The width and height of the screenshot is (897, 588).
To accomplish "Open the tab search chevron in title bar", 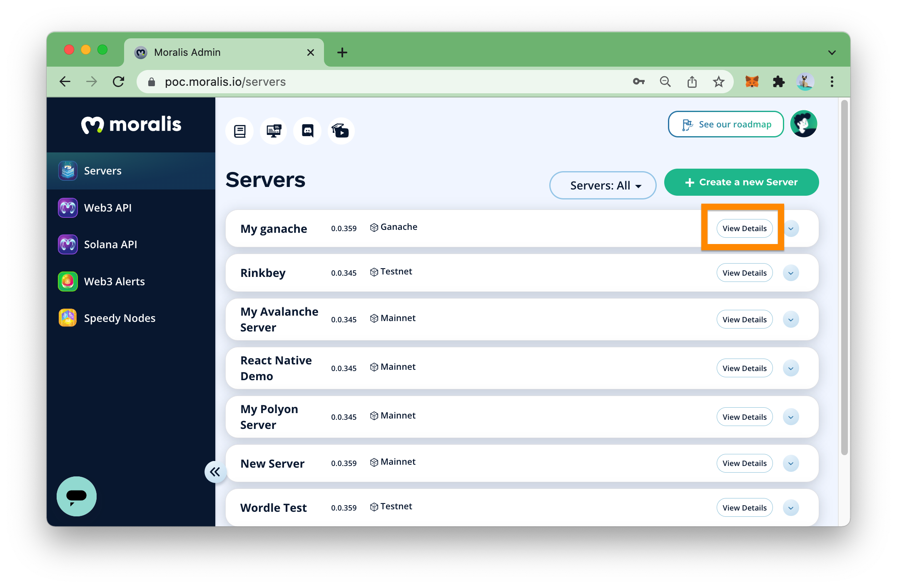I will tap(832, 52).
